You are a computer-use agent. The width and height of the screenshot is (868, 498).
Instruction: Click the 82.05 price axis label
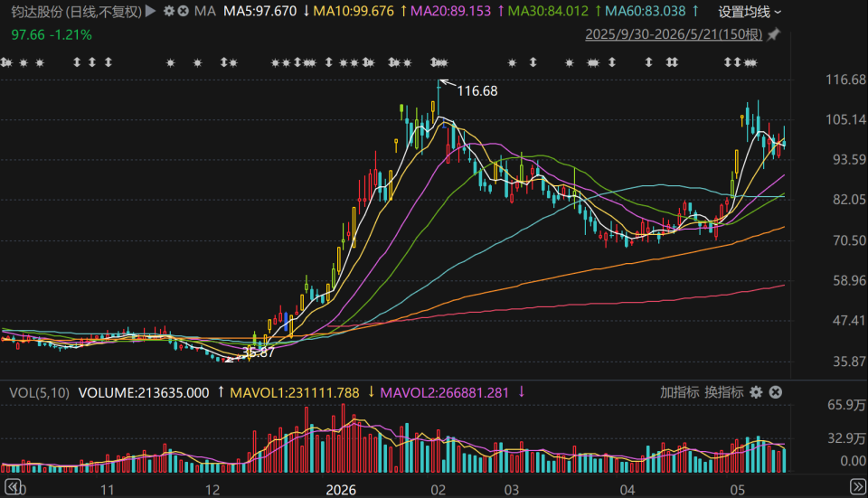tap(849, 199)
